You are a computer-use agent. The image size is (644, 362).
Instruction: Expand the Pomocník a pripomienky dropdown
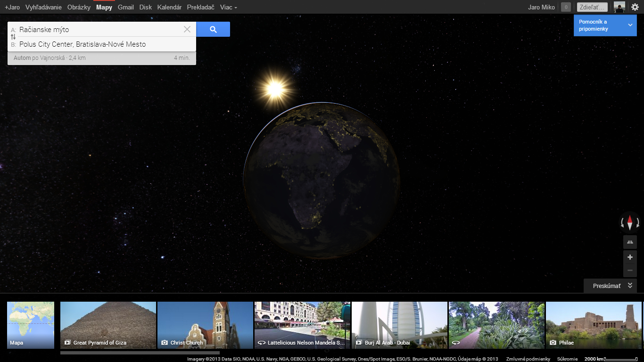coord(630,25)
